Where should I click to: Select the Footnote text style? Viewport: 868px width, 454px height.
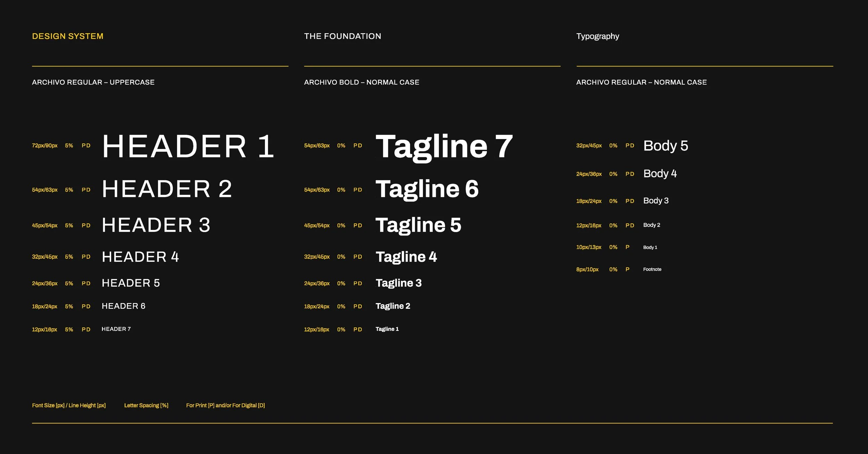(x=652, y=269)
